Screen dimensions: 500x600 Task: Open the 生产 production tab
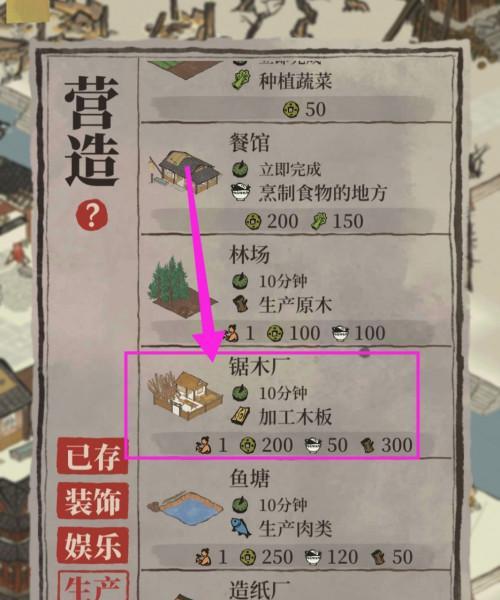[x=92, y=586]
